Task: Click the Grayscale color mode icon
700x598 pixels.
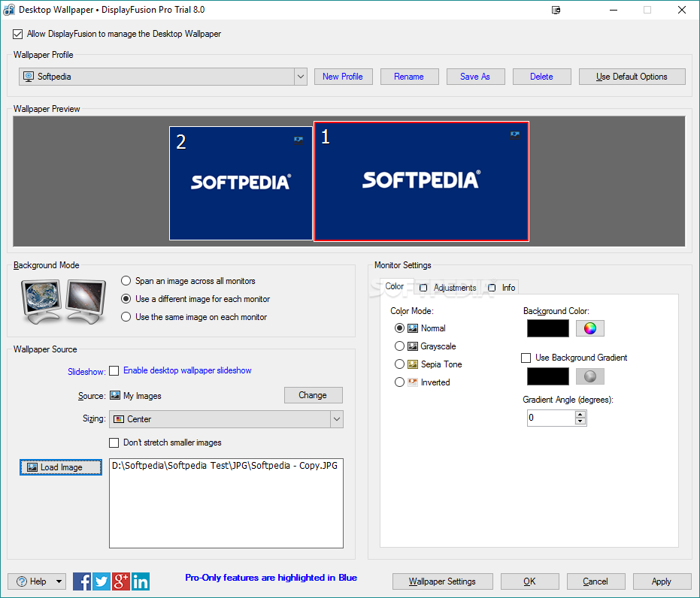Action: [x=413, y=346]
